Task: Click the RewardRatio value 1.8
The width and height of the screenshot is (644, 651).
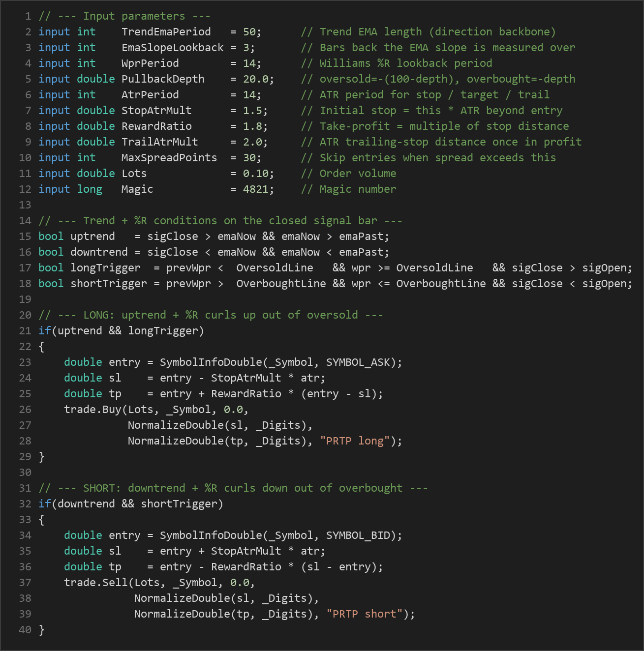Action: (x=252, y=126)
